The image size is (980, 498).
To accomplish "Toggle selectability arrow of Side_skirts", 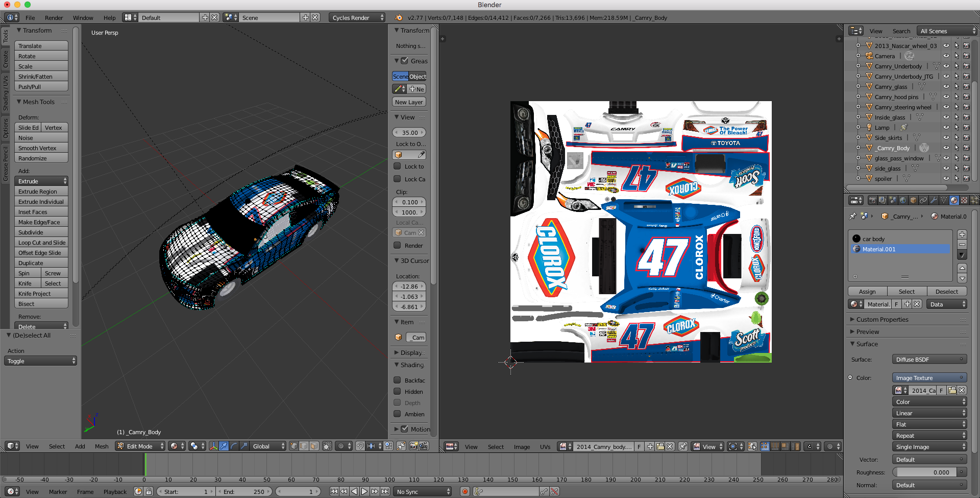I will 956,137.
